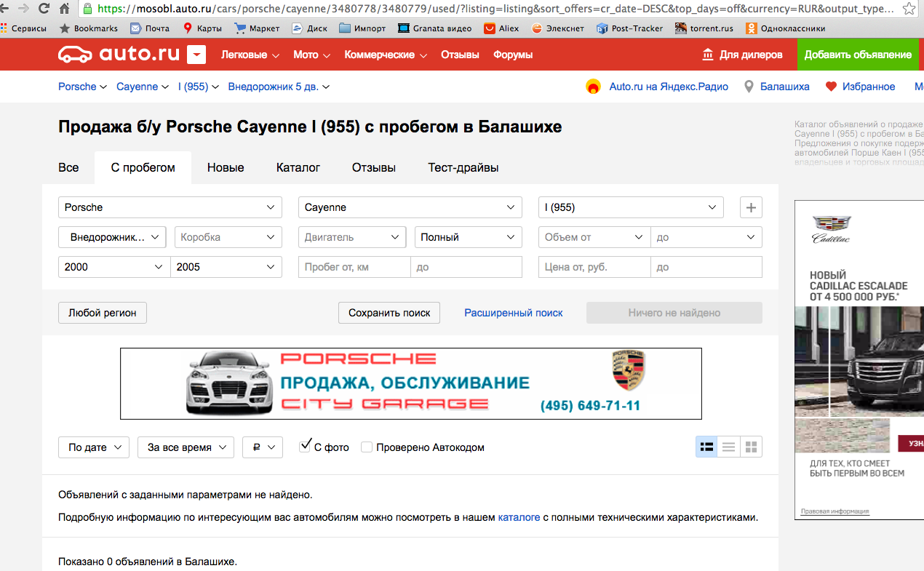Switch to the Тест-драйвы tab
This screenshot has height=571, width=924.
[463, 167]
